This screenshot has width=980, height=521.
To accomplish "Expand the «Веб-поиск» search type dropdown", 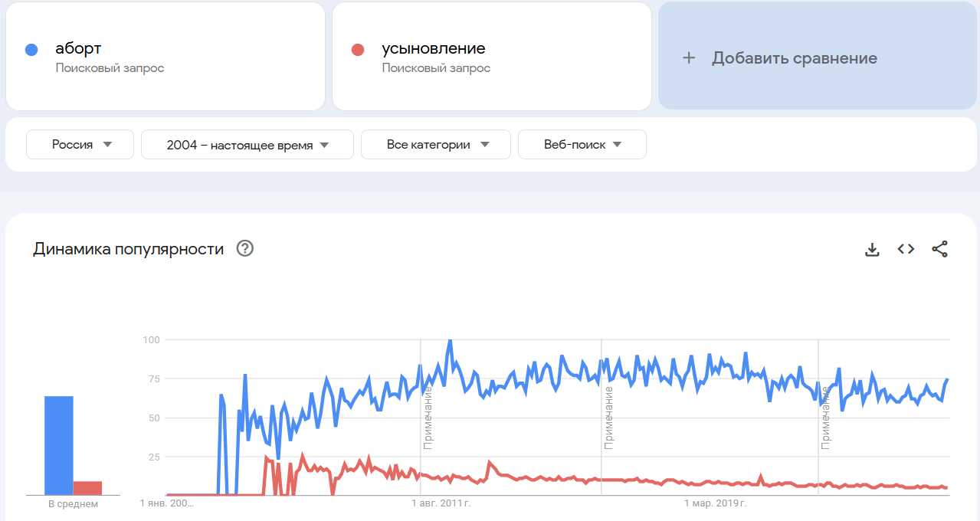I will 582,145.
